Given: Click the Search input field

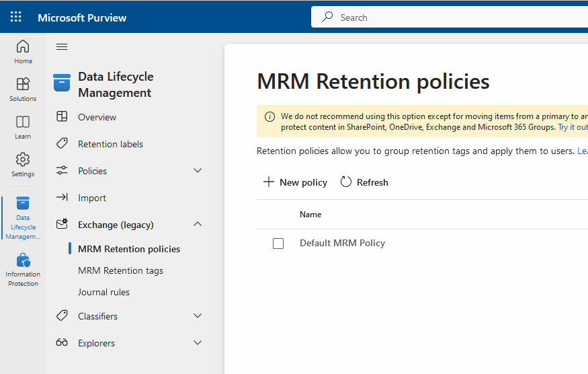Looking at the screenshot, I should (457, 17).
